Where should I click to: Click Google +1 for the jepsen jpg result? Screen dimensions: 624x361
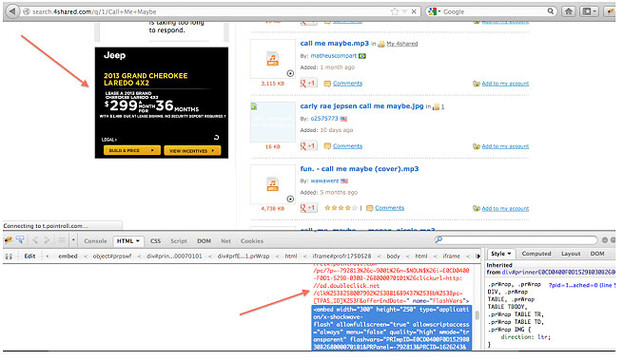308,146
